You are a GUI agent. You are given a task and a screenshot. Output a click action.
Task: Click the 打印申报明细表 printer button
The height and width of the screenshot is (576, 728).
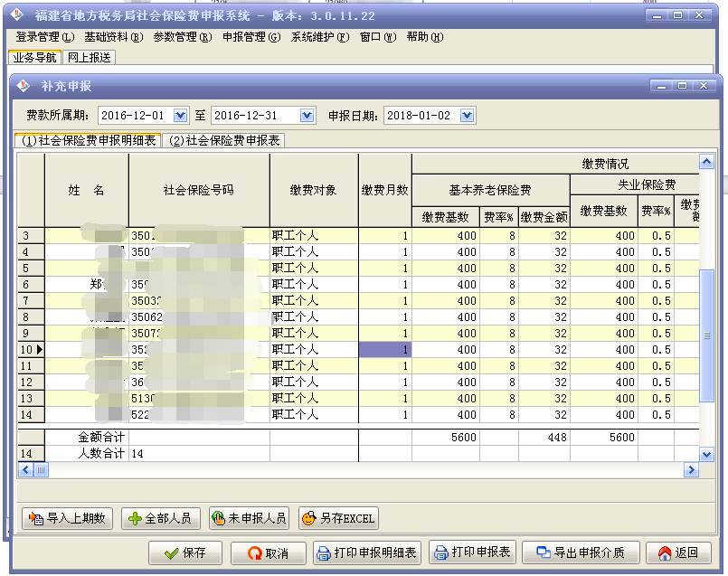367,552
